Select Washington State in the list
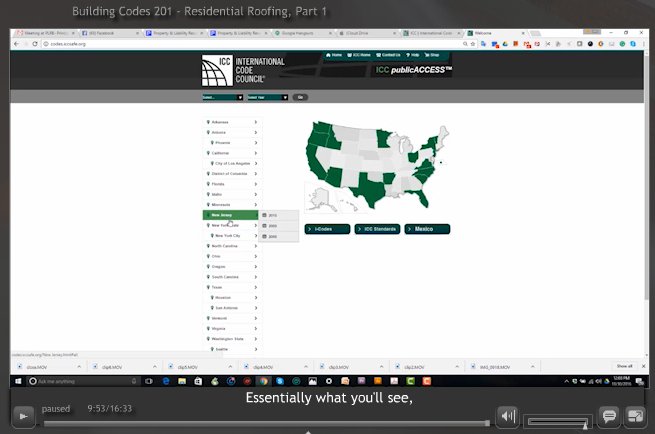 pos(232,339)
